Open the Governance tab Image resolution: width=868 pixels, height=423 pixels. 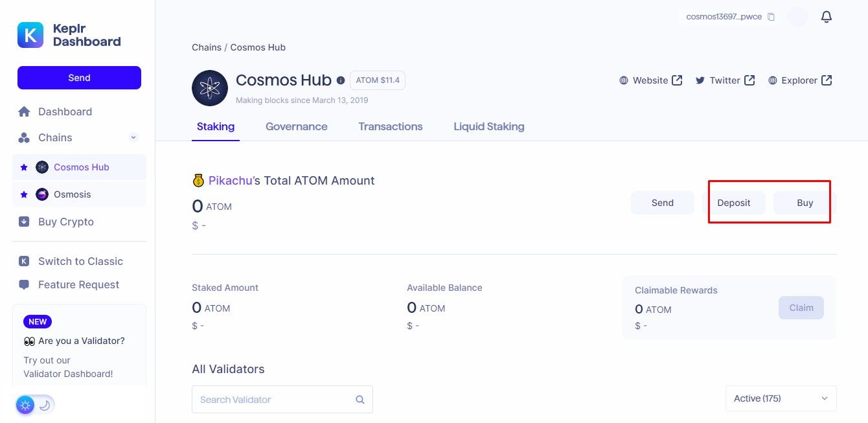coord(297,127)
